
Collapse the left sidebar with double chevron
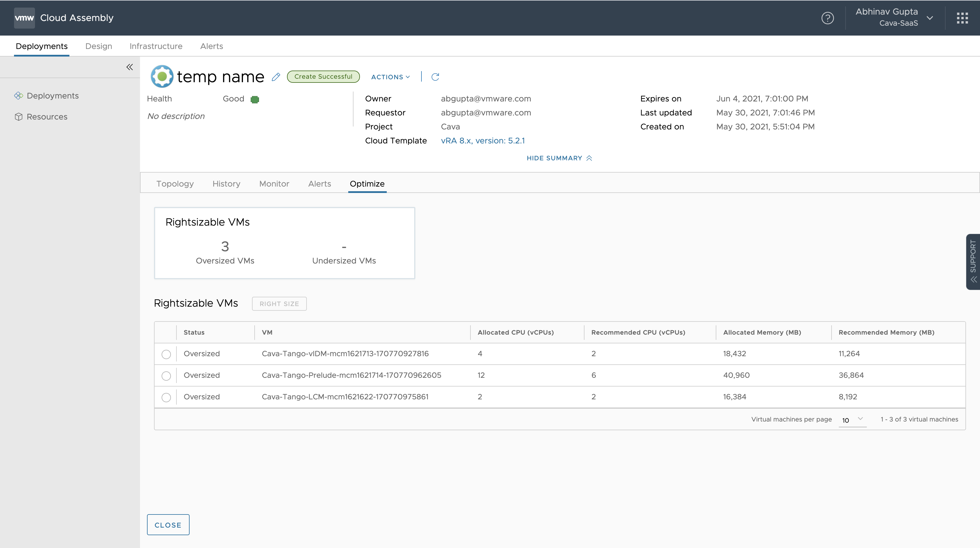(x=129, y=67)
